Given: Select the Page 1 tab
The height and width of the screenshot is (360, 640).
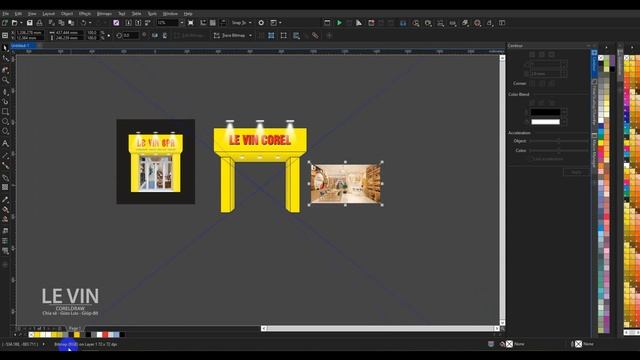Looking at the screenshot, I should point(75,328).
